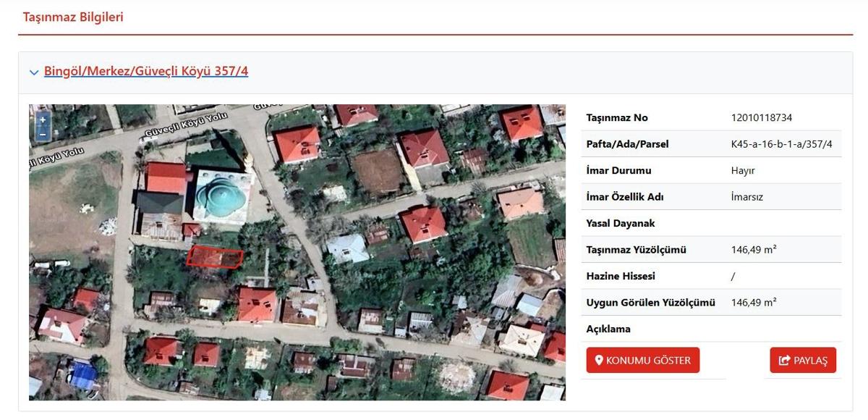This screenshot has height=420, width=868.
Task: Select the red parcel outline on the map
Action: point(215,256)
